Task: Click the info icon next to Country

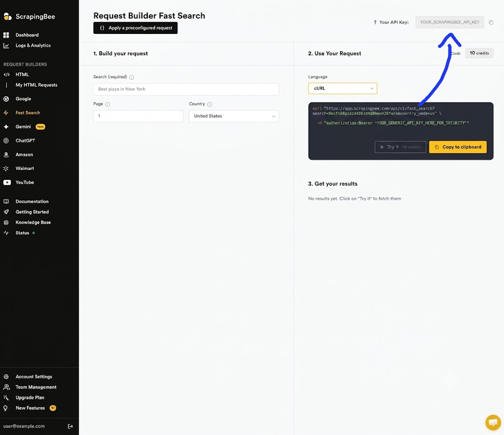Action: [x=210, y=104]
